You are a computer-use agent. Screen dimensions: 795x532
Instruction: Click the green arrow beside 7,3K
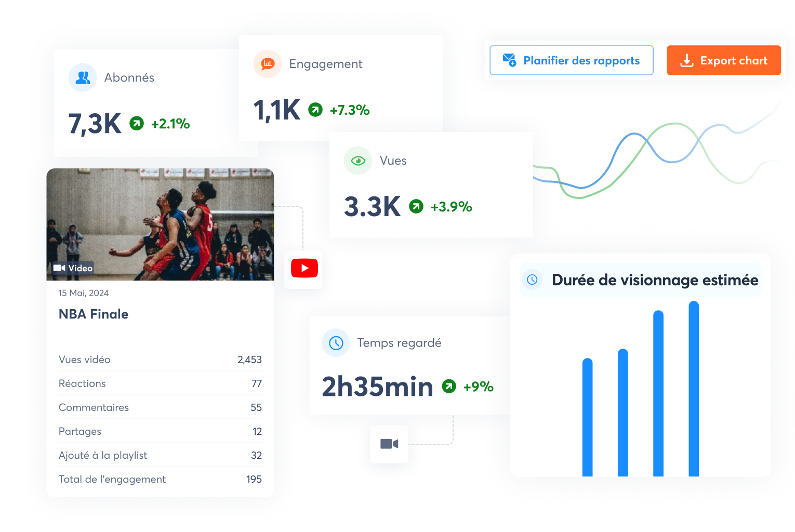click(x=137, y=124)
